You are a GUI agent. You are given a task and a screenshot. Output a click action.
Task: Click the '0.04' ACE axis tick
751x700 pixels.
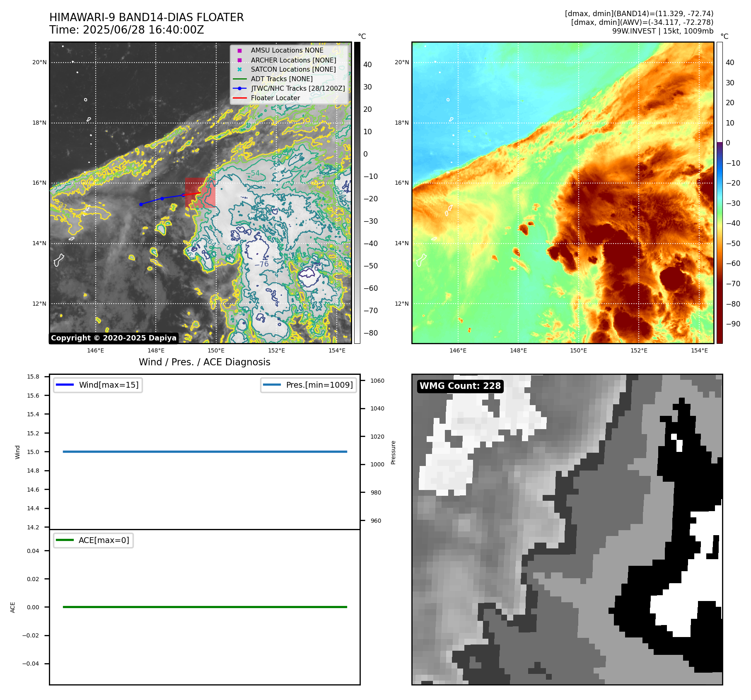tap(33, 551)
